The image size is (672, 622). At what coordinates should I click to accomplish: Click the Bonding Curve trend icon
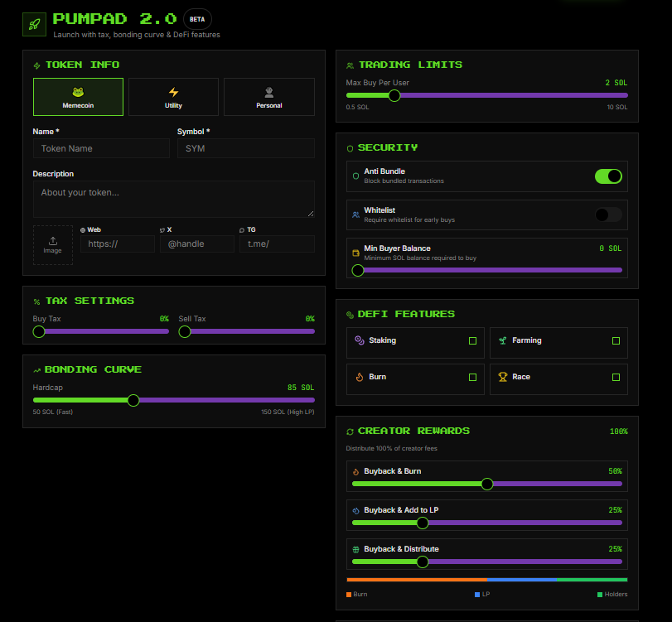pos(36,370)
